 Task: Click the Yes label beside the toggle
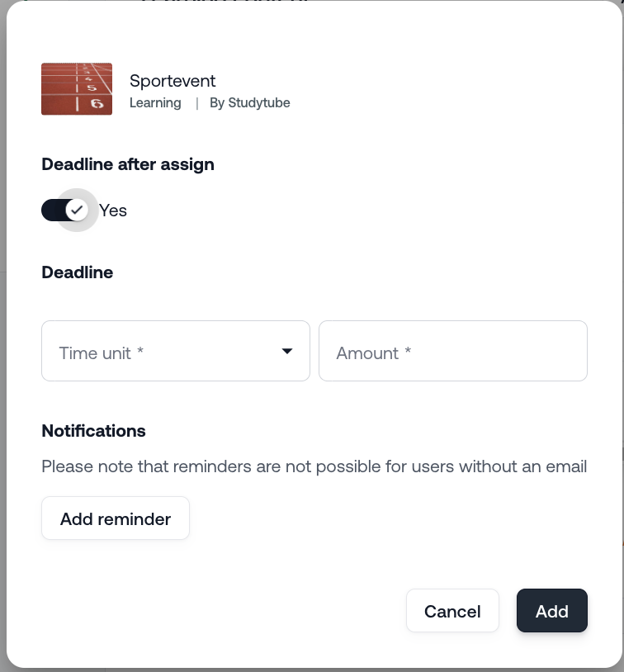(x=113, y=211)
